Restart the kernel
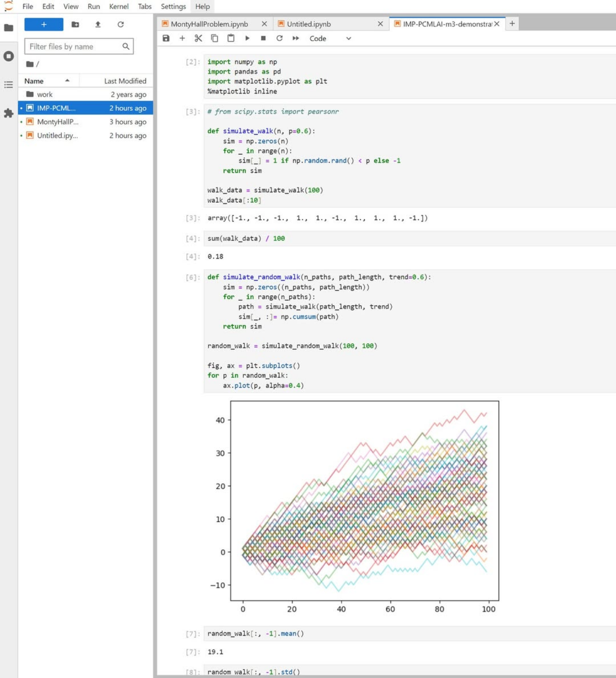This screenshot has width=616, height=678. [279, 39]
